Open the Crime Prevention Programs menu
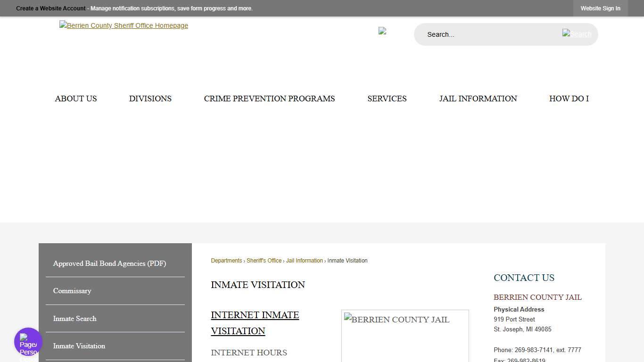Viewport: 644px width, 362px height. pos(269,99)
